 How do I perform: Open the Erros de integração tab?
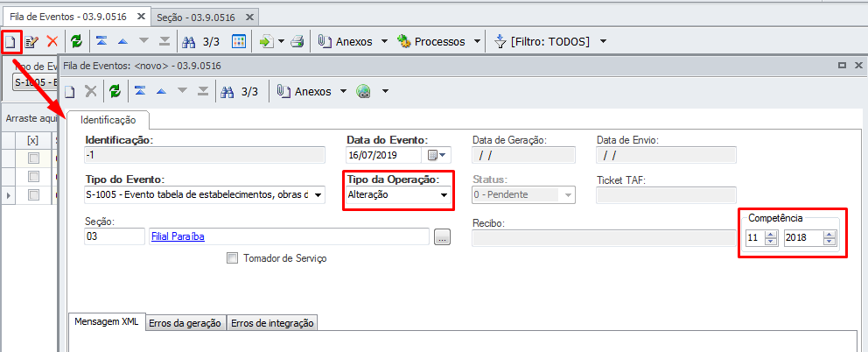point(272,323)
